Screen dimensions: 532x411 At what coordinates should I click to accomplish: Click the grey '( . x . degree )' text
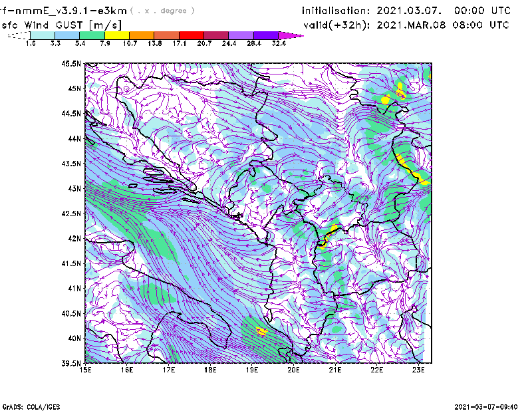162,11
